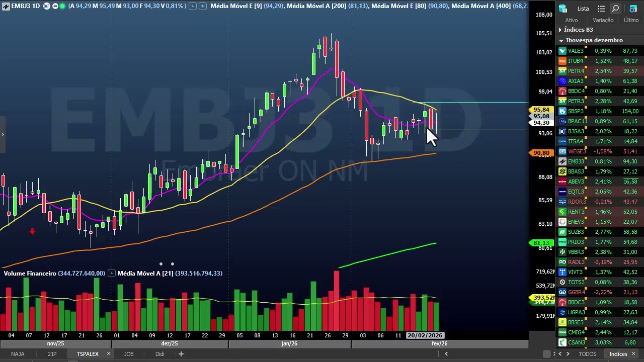
Task: Collapse the Ibovespa dezembro group
Action: pos(561,40)
